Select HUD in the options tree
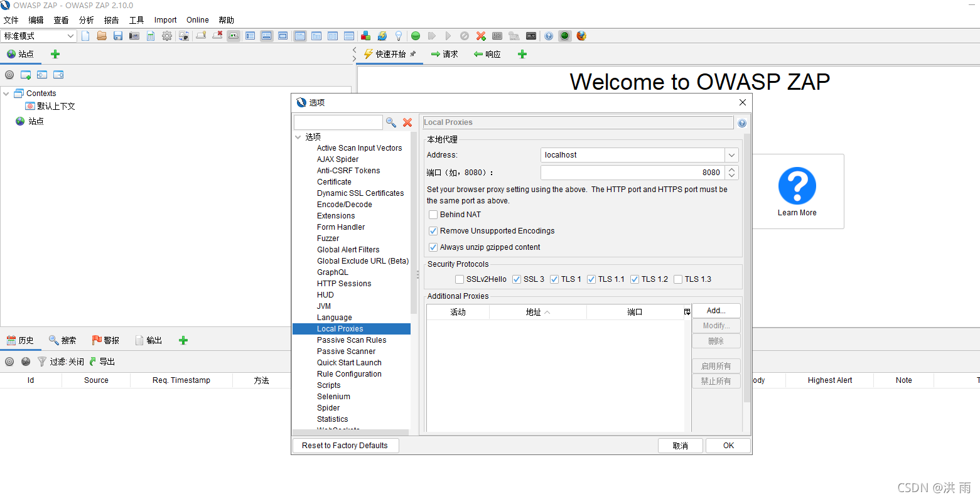The height and width of the screenshot is (499, 980). [x=325, y=295]
